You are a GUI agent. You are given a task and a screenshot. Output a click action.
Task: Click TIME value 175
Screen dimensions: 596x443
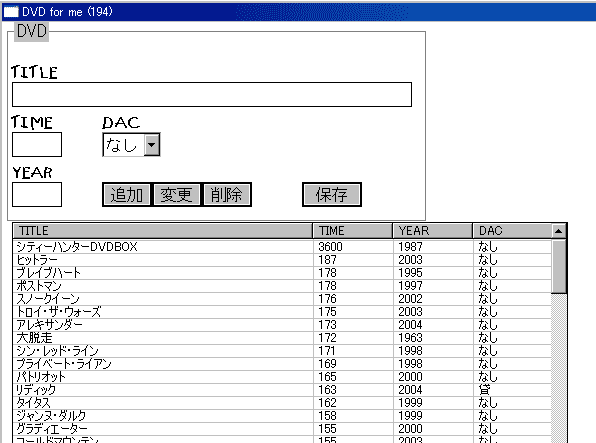tap(327, 312)
